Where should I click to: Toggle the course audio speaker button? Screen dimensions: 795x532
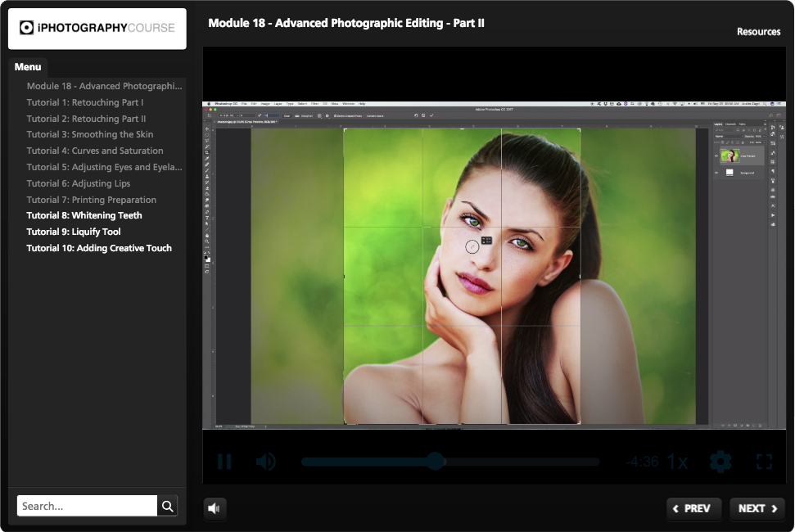click(215, 508)
